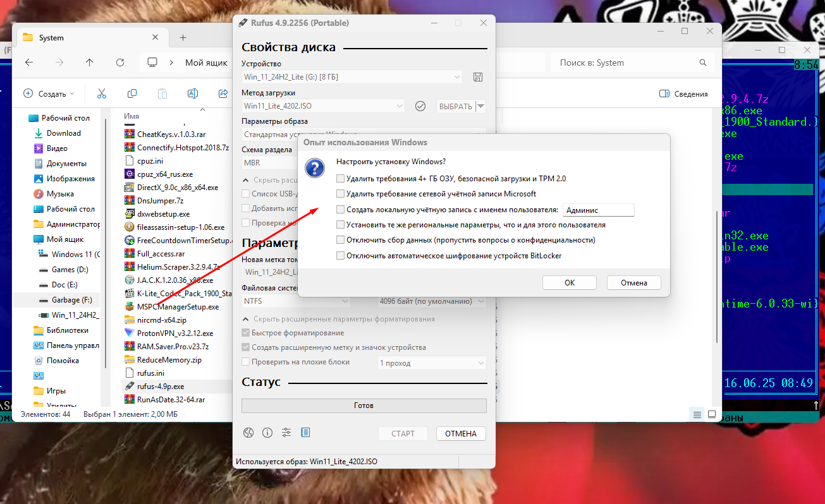
Task: Switch Explorer to large thumbnails view icon
Action: [712, 414]
